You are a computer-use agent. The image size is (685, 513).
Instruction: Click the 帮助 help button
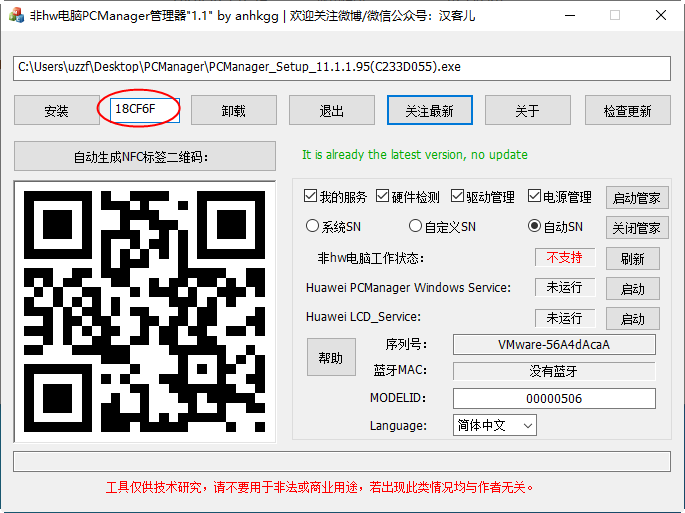pos(330,357)
